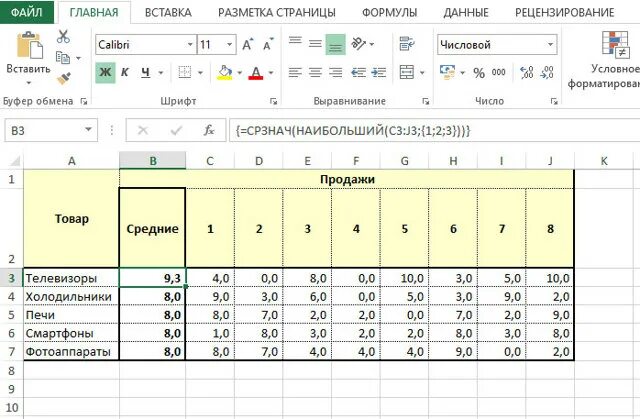Open Буфер обмена dialog launcher
Viewport: 640px width, 419px height.
pyautogui.click(x=84, y=101)
